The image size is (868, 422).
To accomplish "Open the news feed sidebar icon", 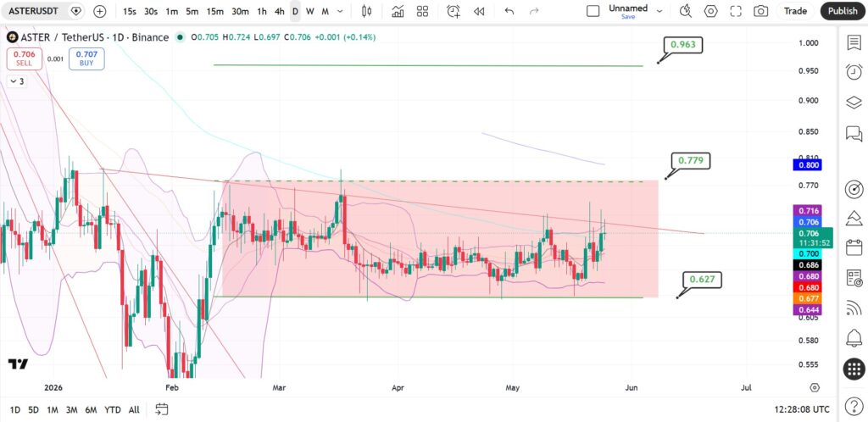I will (854, 278).
